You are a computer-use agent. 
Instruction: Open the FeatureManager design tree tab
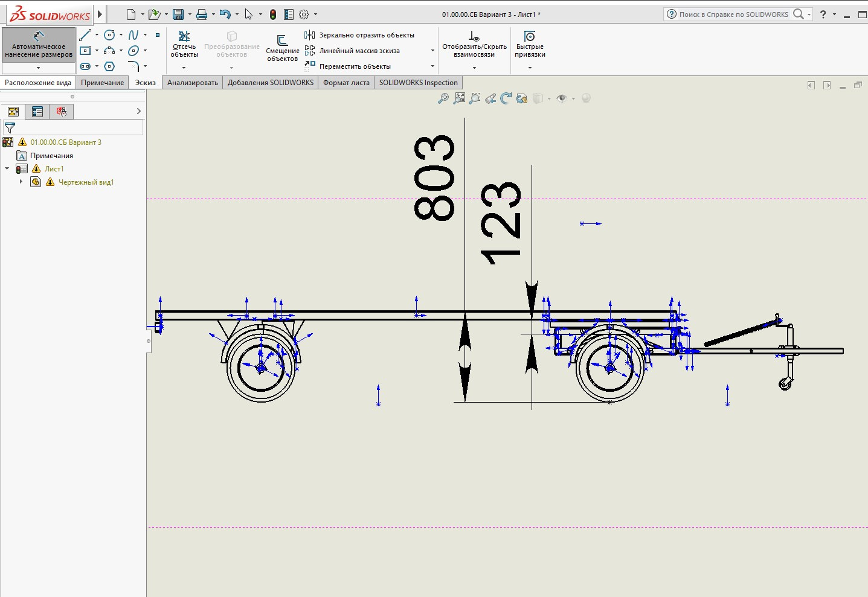(13, 112)
